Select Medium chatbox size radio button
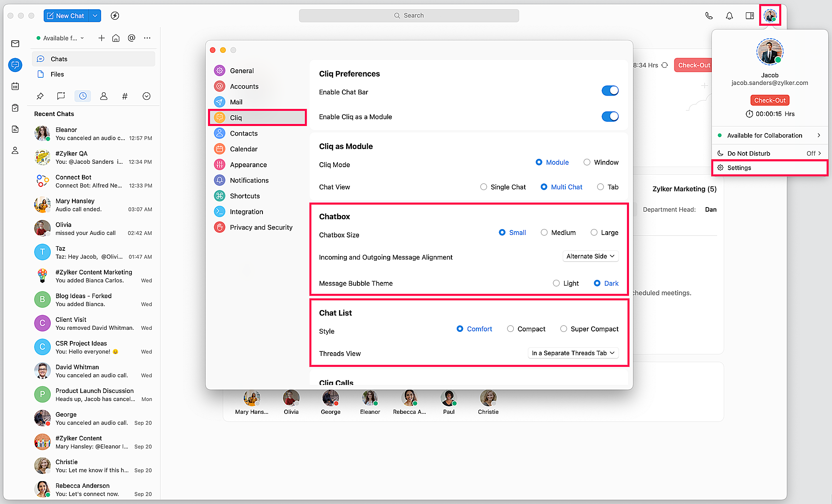This screenshot has height=504, width=832. [544, 232]
